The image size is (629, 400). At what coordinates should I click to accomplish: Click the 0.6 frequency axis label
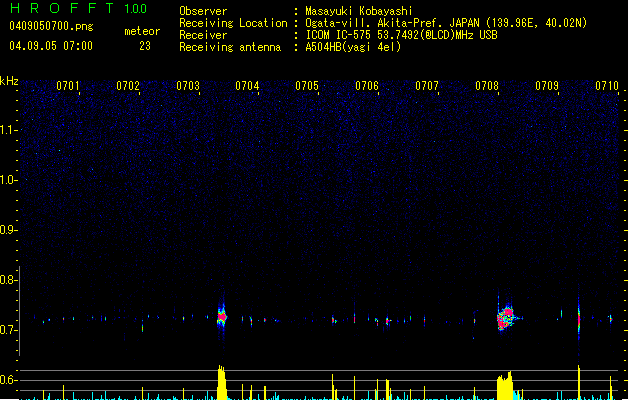[x=8, y=380]
